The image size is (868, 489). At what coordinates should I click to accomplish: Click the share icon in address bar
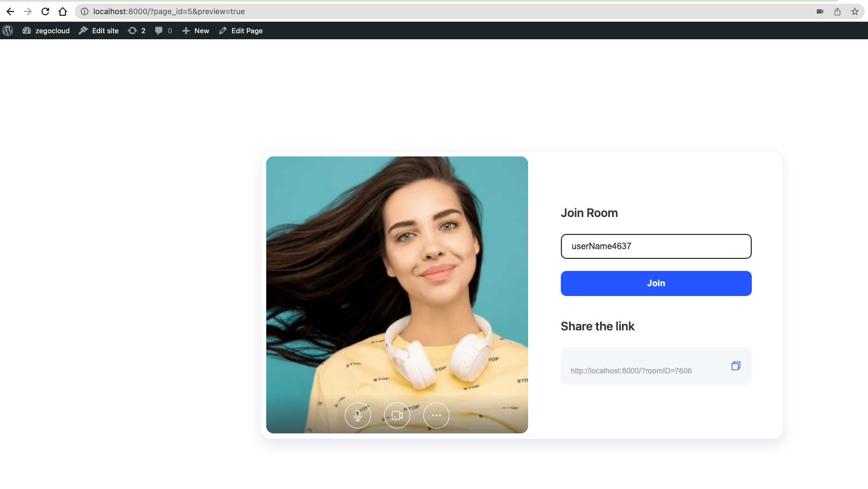click(x=837, y=11)
